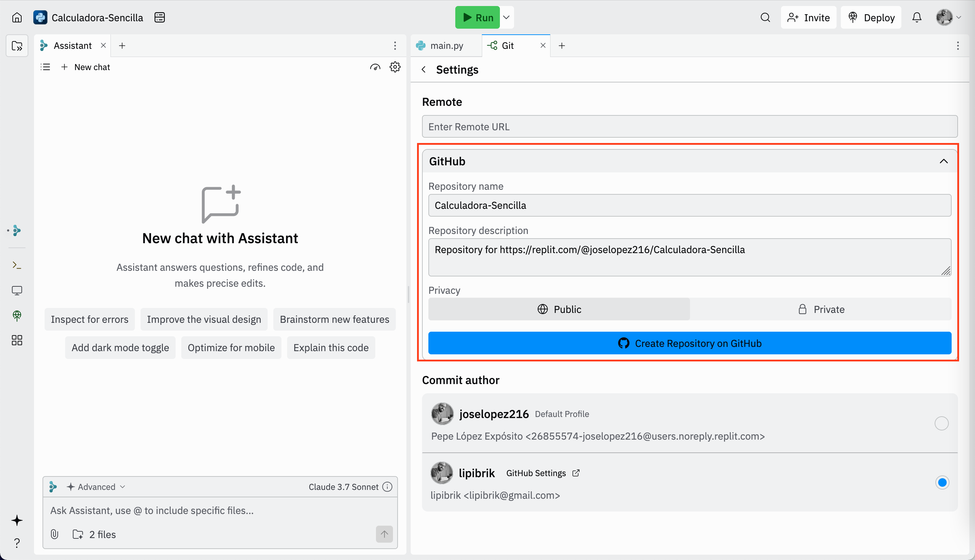
Task: Open GitHub Settings link for lipibrik
Action: [542, 473]
